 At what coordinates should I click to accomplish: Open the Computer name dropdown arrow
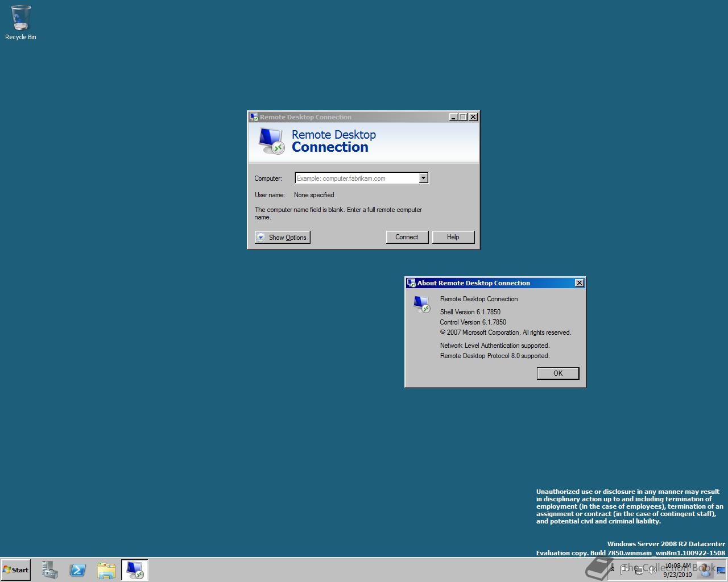pos(423,178)
